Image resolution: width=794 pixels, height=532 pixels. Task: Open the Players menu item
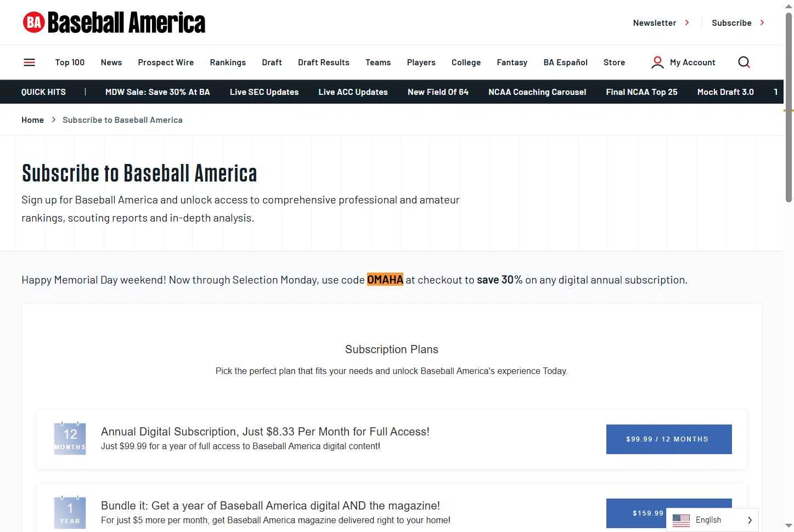coord(421,63)
